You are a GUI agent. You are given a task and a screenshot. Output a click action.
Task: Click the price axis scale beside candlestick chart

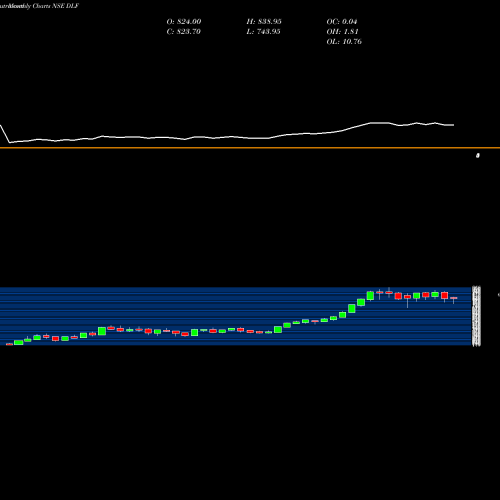[476, 316]
